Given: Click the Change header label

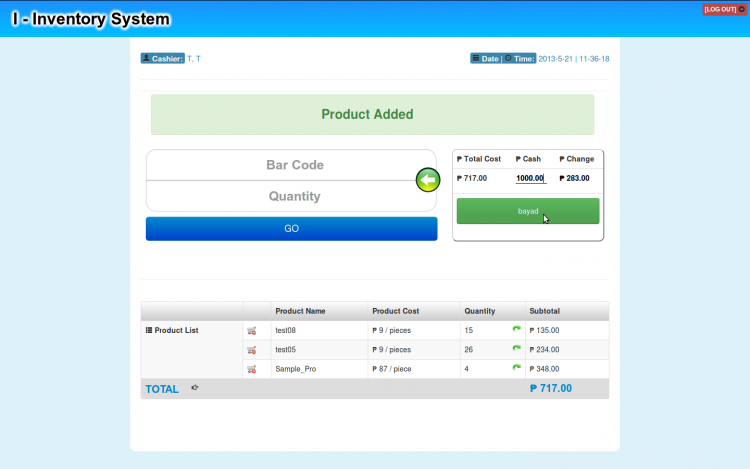Looking at the screenshot, I should click(x=577, y=159).
